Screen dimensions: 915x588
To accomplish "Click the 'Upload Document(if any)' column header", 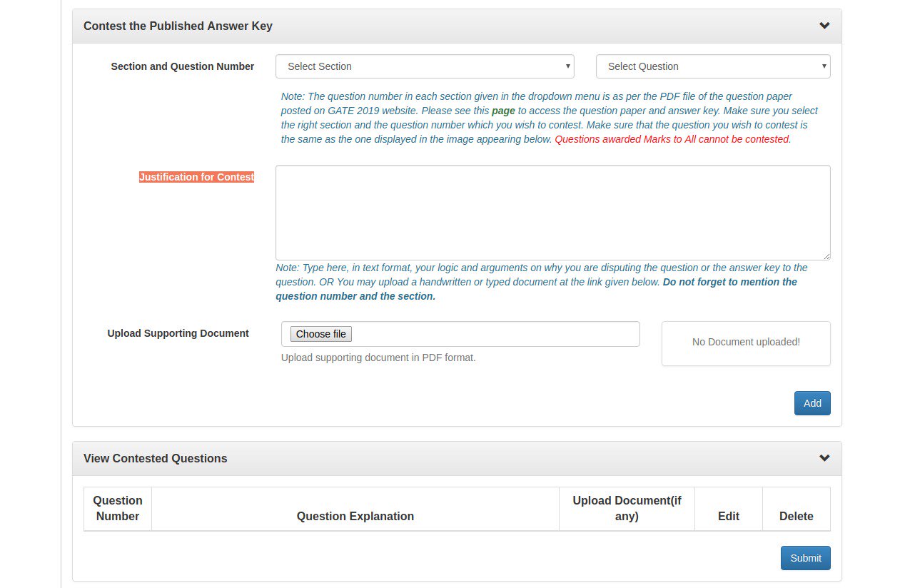I will click(627, 508).
